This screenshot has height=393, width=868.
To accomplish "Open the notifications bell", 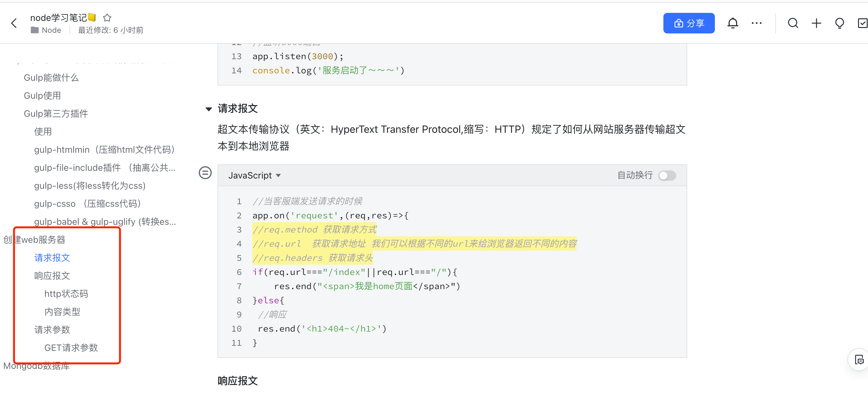I will click(x=733, y=23).
